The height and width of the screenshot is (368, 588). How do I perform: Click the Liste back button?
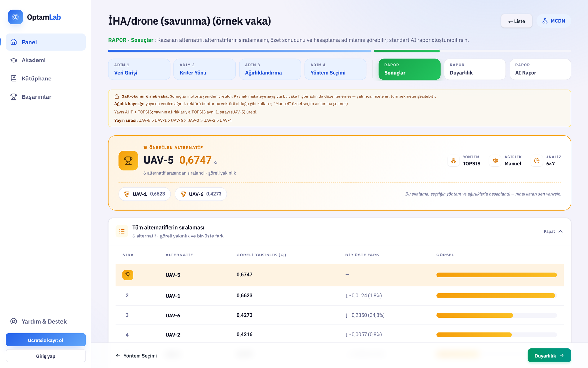click(x=517, y=21)
